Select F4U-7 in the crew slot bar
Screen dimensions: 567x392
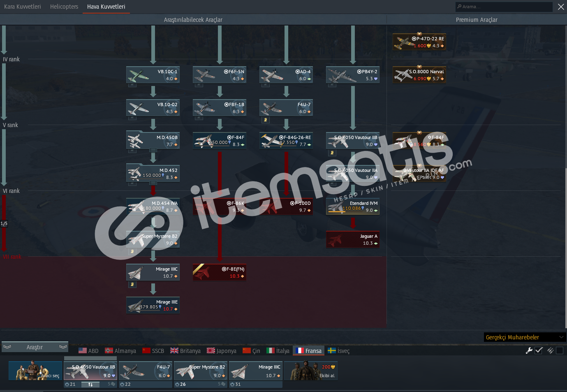pyautogui.click(x=146, y=371)
